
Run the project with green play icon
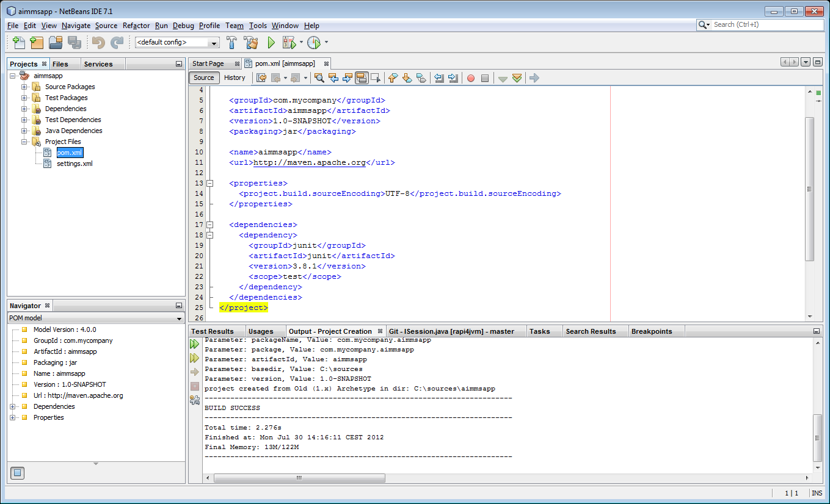coord(272,43)
